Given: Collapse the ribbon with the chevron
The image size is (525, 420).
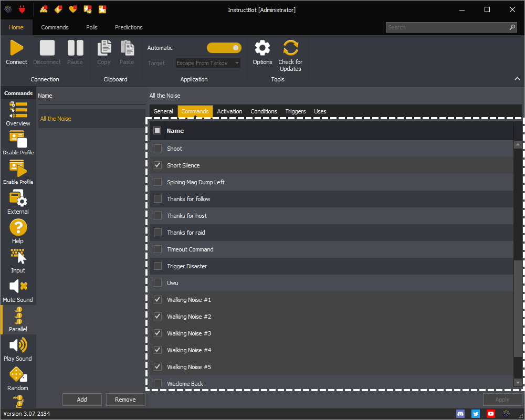Looking at the screenshot, I should point(517,79).
